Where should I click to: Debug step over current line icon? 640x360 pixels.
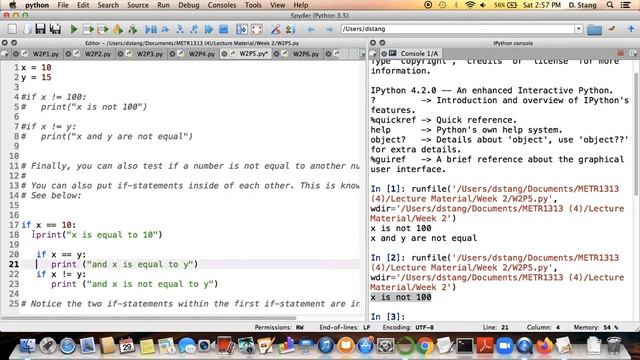[x=165, y=29]
